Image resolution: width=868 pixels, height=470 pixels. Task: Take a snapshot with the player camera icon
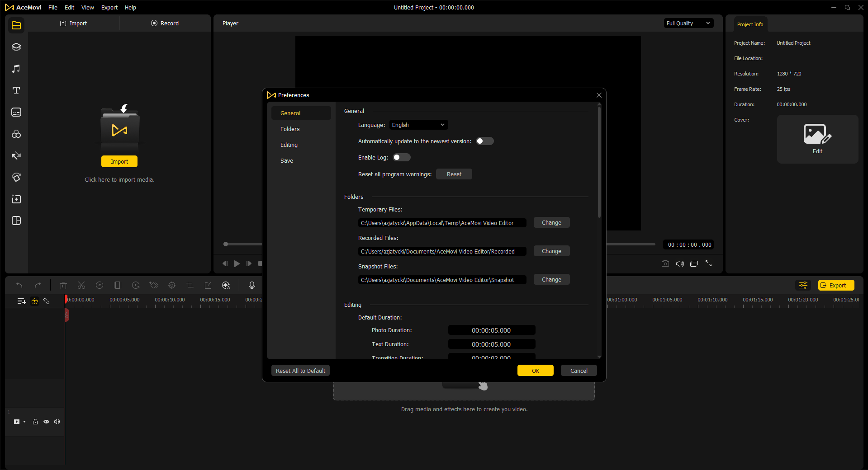[665, 263]
